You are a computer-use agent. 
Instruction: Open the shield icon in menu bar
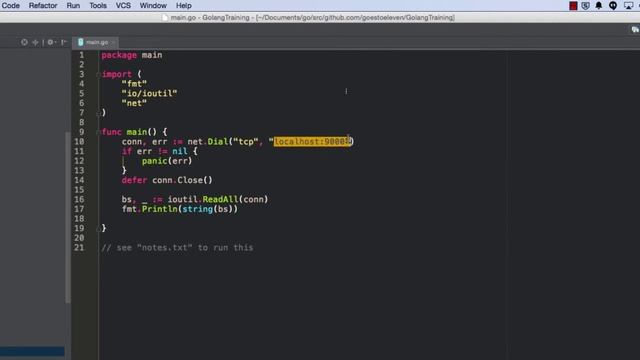[585, 6]
